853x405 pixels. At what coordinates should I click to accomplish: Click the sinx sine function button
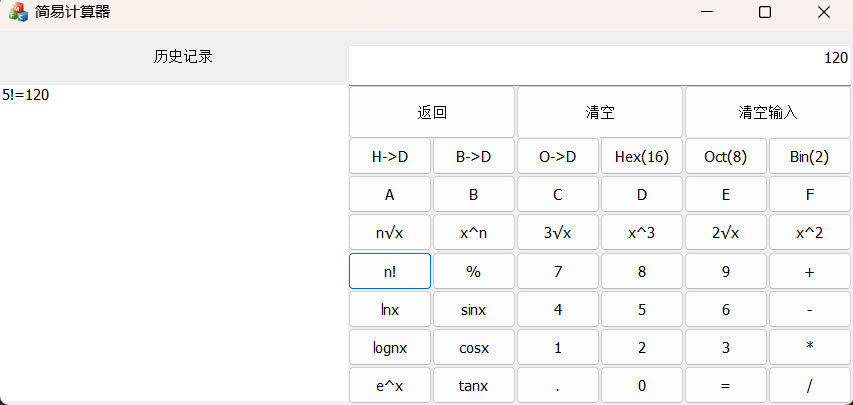(x=474, y=310)
